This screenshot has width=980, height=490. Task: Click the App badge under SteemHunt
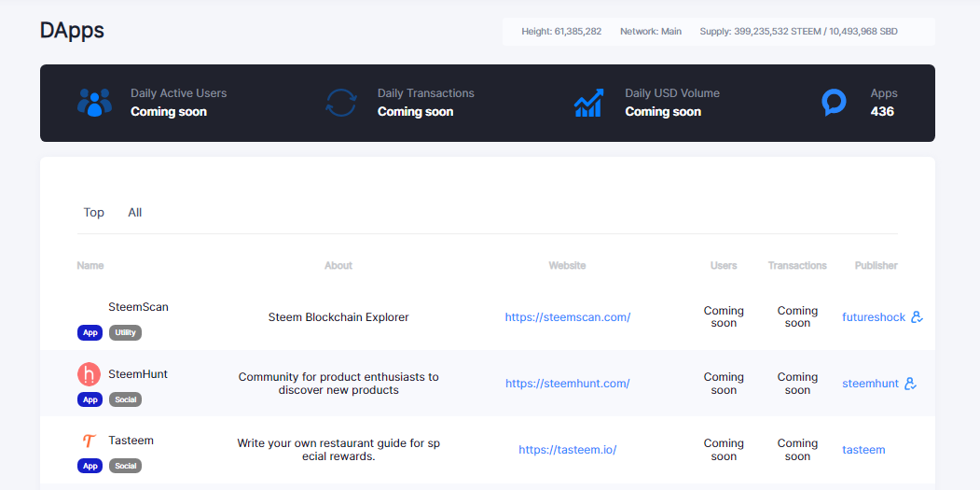pos(90,399)
